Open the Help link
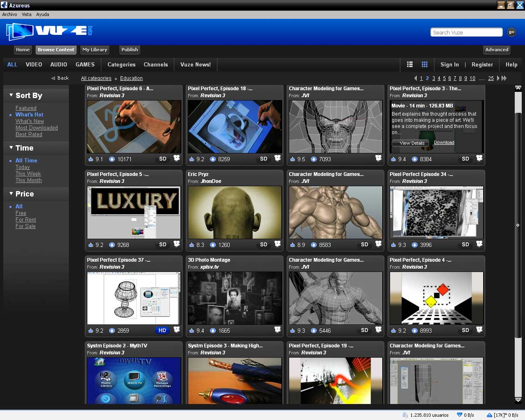 tap(511, 64)
